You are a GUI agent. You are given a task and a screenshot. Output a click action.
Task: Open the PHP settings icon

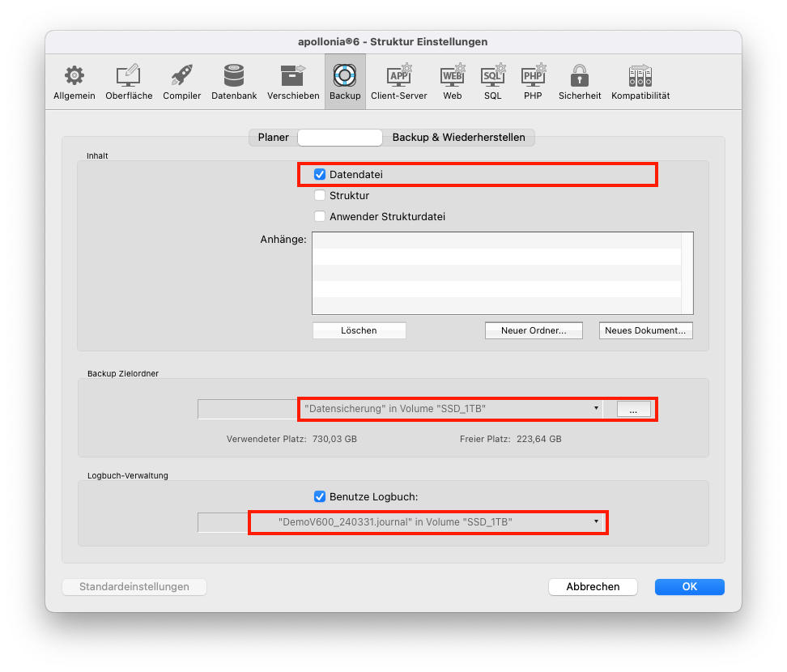tap(533, 82)
